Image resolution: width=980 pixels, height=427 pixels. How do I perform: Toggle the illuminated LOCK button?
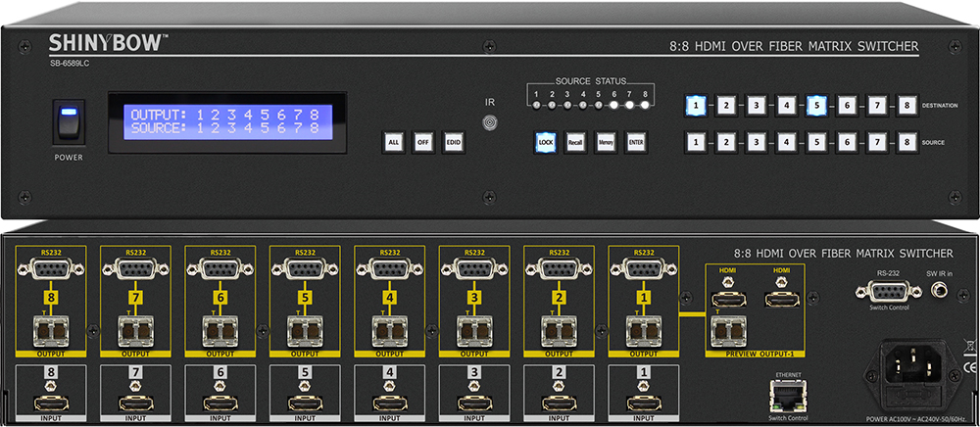544,142
